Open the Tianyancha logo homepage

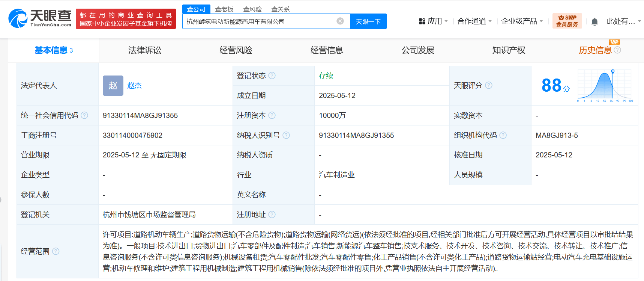tap(40, 18)
